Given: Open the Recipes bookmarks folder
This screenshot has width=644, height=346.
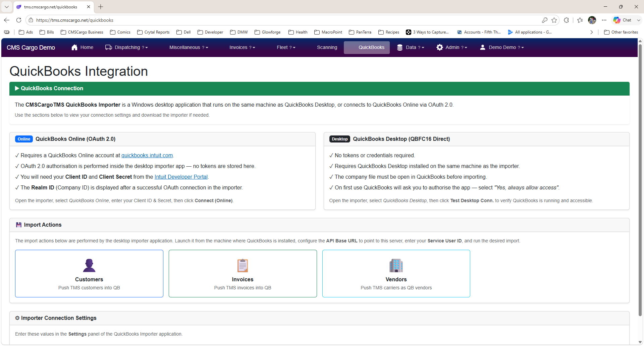Looking at the screenshot, I should click(389, 32).
